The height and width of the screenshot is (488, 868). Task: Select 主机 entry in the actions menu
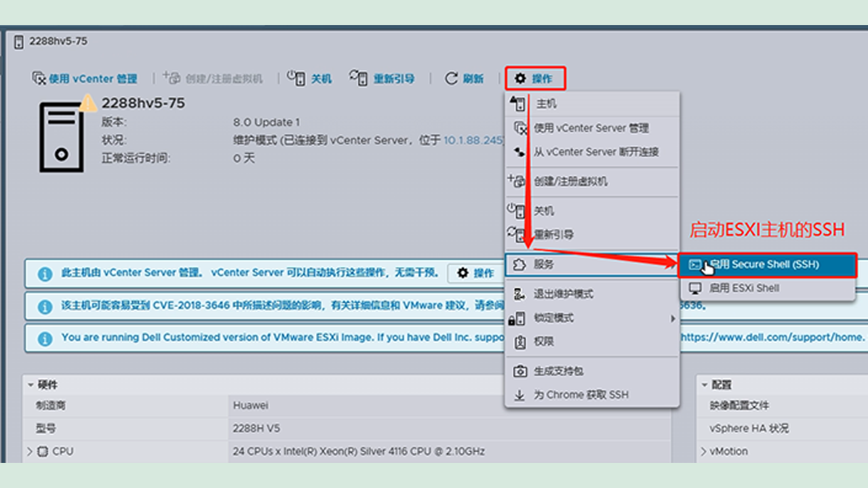coord(592,104)
